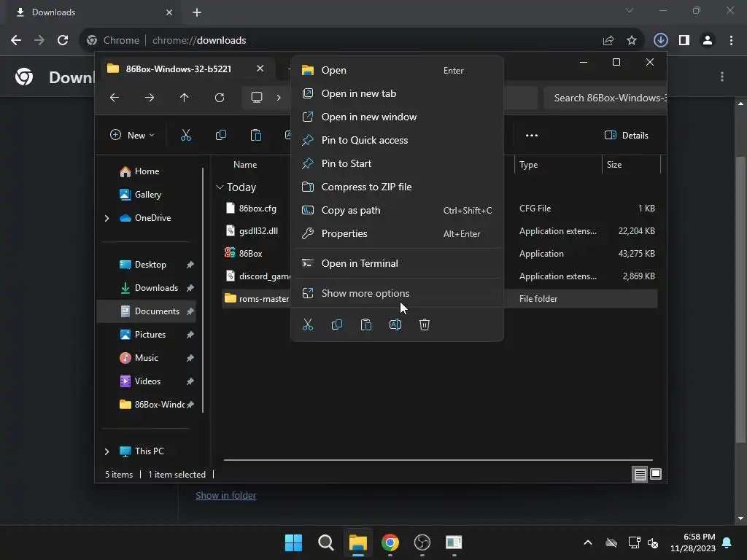Open the Chrome profile avatar
The image size is (747, 560).
tap(708, 41)
